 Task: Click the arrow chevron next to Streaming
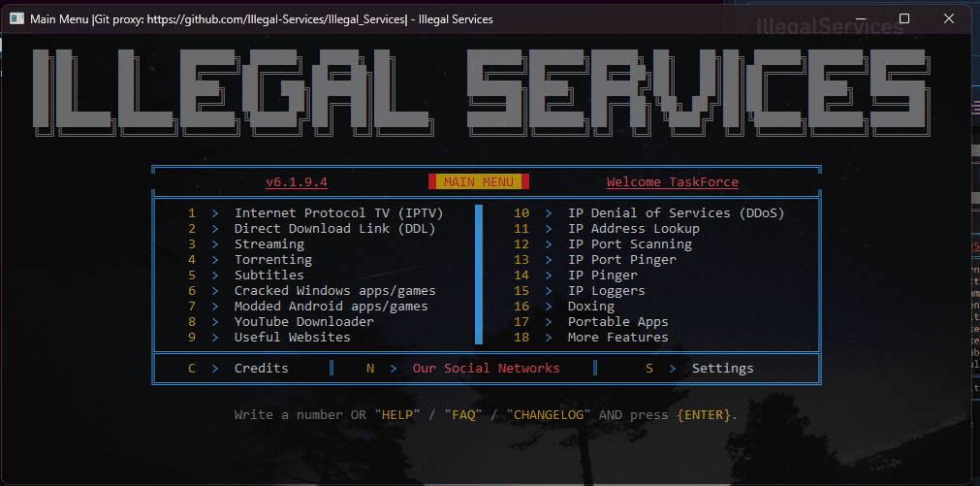click(215, 243)
